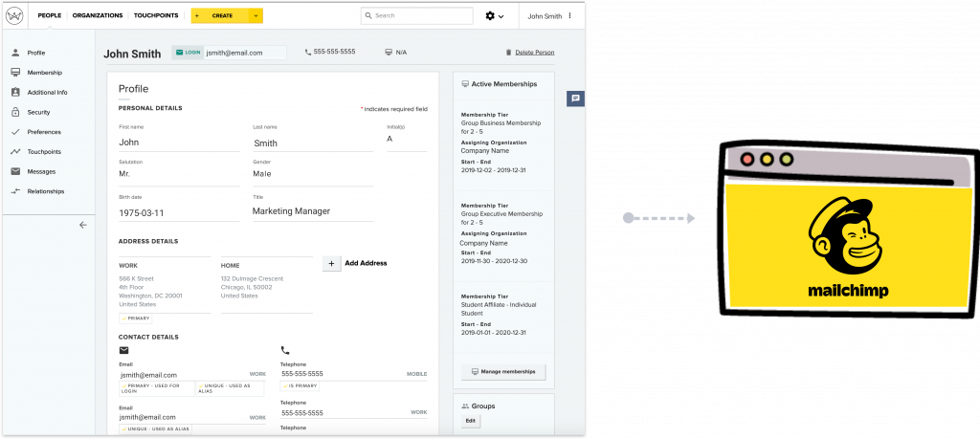Screen dimensions: 980x439
Task: Focus the Search input field
Action: point(417,15)
